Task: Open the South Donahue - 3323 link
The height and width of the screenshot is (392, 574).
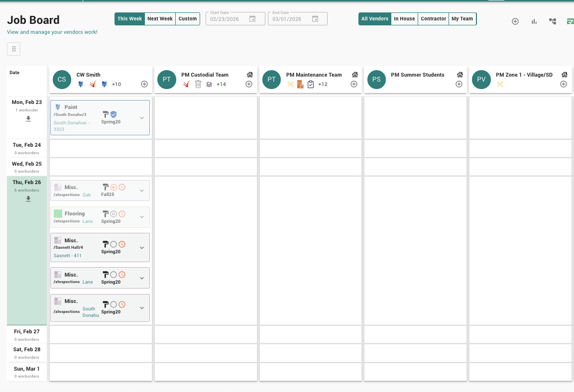Action: [71, 126]
